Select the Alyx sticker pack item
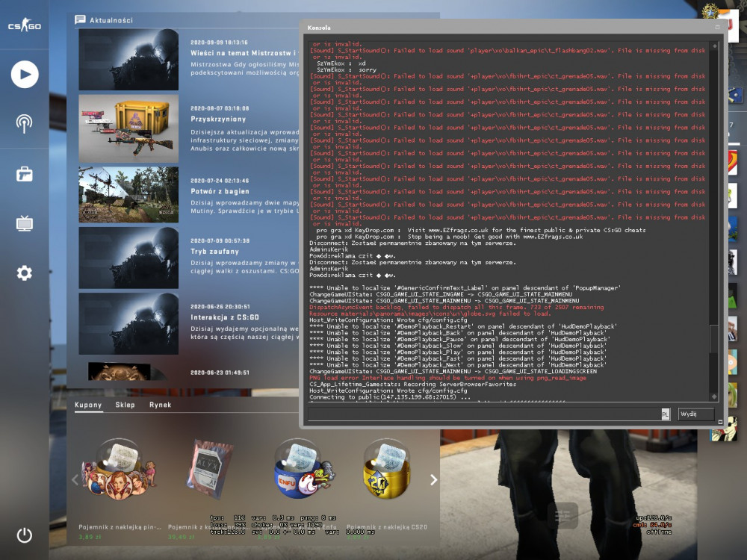 (210, 469)
